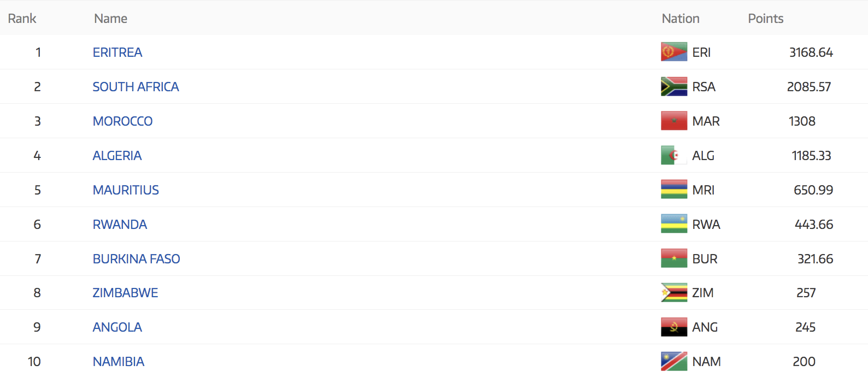Click the Mauritius flag icon
This screenshot has height=377, width=868.
point(673,190)
